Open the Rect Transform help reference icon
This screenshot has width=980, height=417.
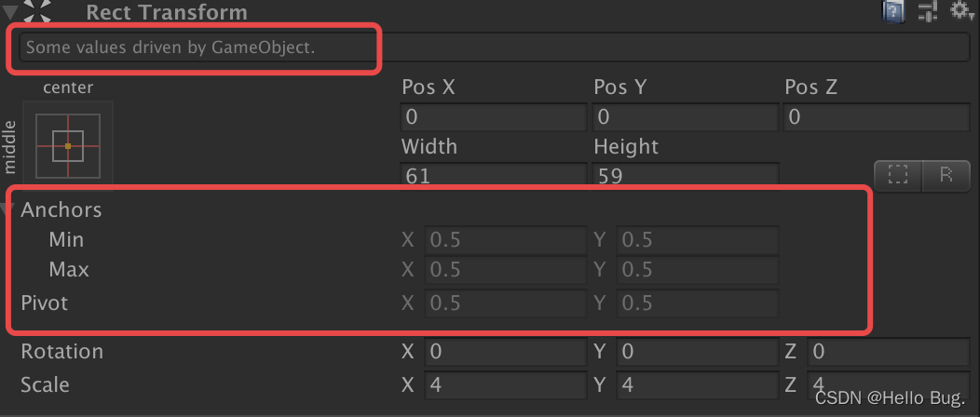pos(894,10)
